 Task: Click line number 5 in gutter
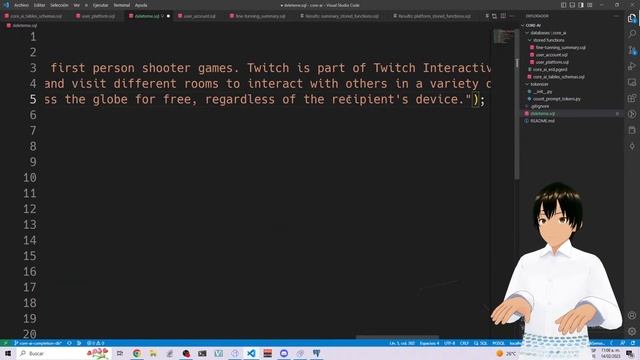33,99
